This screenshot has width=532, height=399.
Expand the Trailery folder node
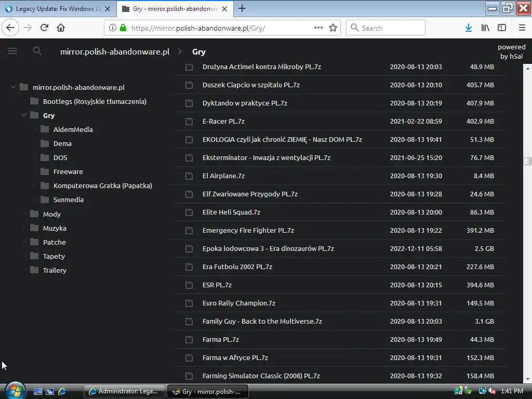coord(24,270)
